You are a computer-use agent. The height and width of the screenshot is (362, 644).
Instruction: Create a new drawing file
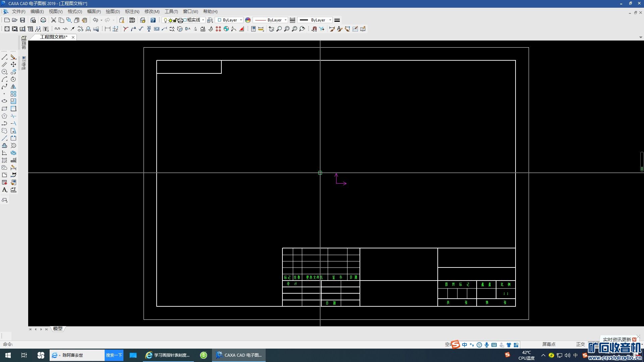[x=7, y=20]
